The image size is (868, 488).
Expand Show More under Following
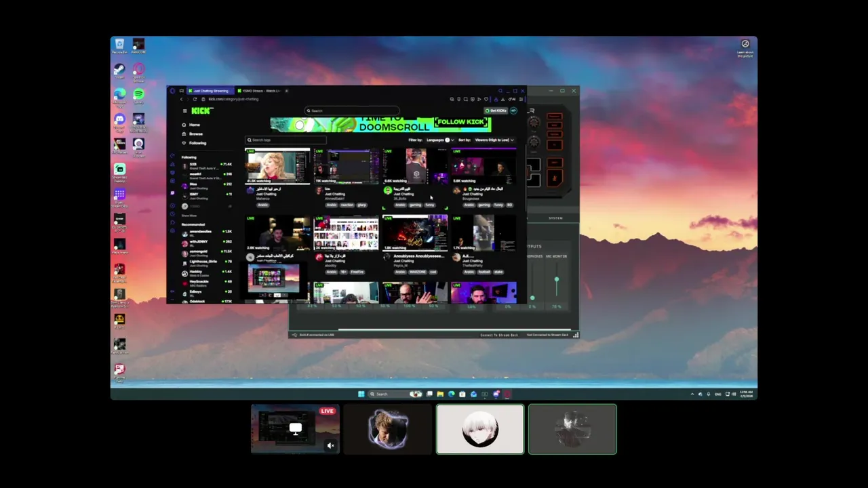tap(189, 216)
